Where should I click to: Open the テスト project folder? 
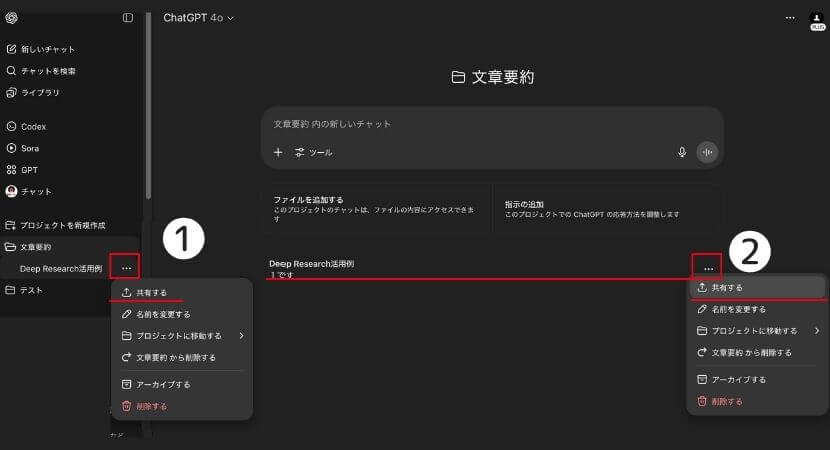tap(24, 290)
